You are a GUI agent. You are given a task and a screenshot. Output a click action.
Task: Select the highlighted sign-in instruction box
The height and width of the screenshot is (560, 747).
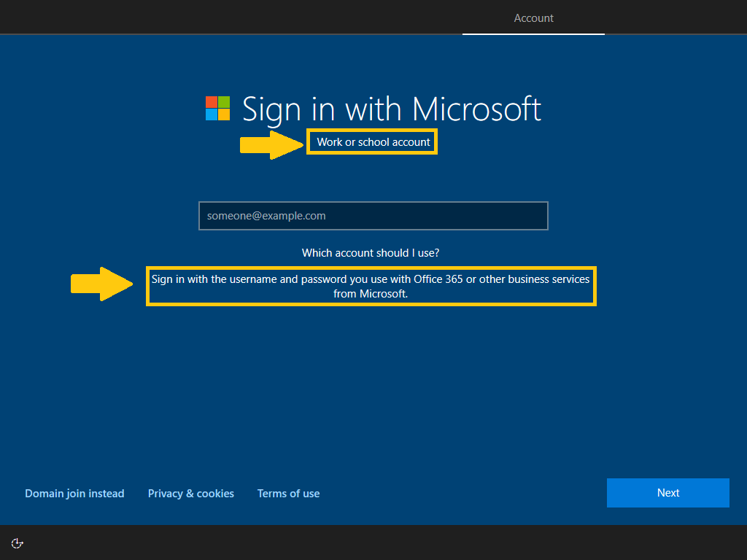tap(371, 286)
